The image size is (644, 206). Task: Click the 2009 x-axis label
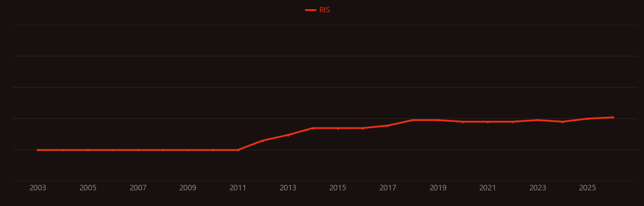(188, 188)
